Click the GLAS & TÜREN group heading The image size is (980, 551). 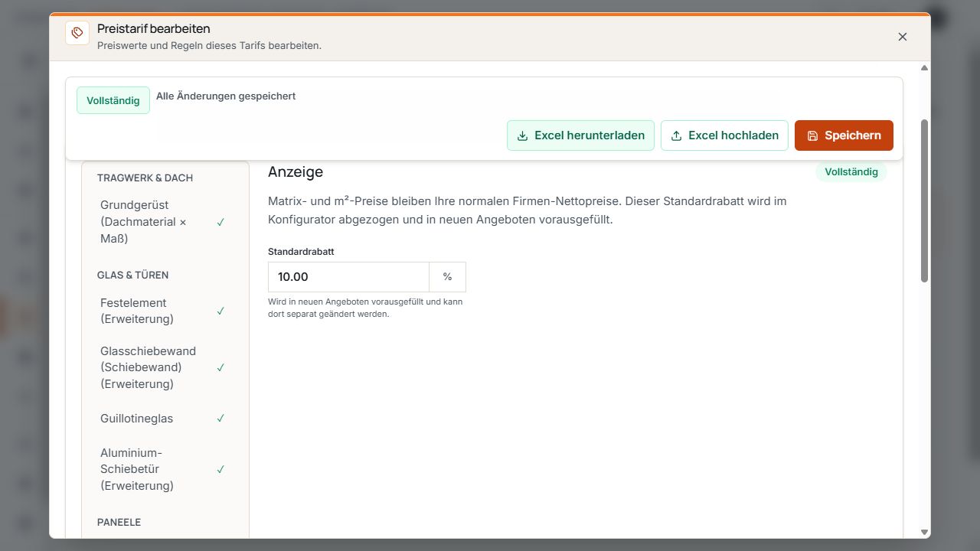point(132,275)
